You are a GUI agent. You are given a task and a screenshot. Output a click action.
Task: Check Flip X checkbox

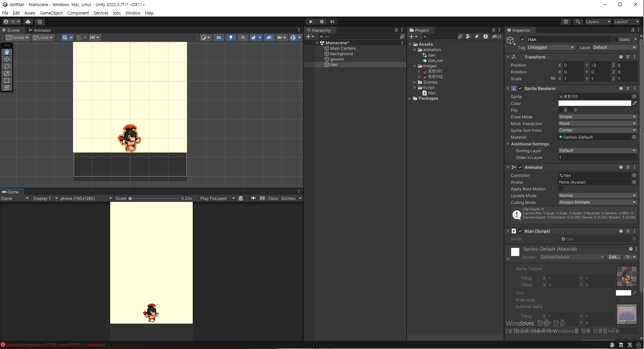(x=560, y=110)
